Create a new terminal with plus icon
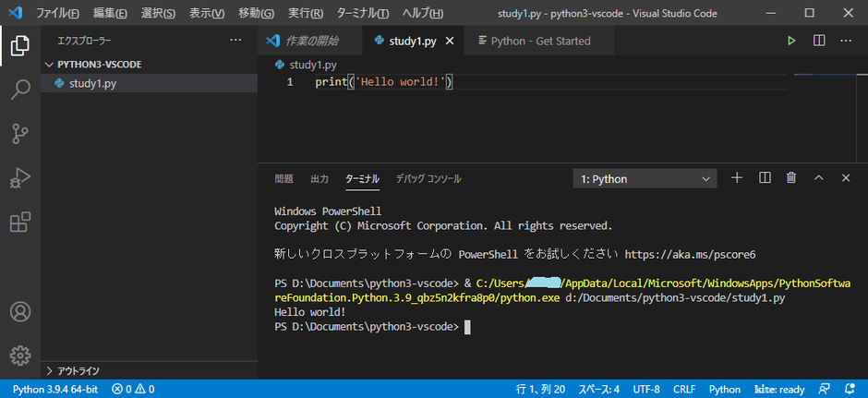 [737, 177]
